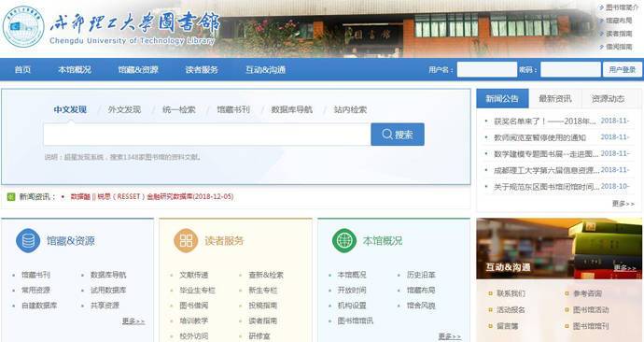Screen dimensions: 644x342
Task: Open 投稿指南 link
Action: coord(263,306)
